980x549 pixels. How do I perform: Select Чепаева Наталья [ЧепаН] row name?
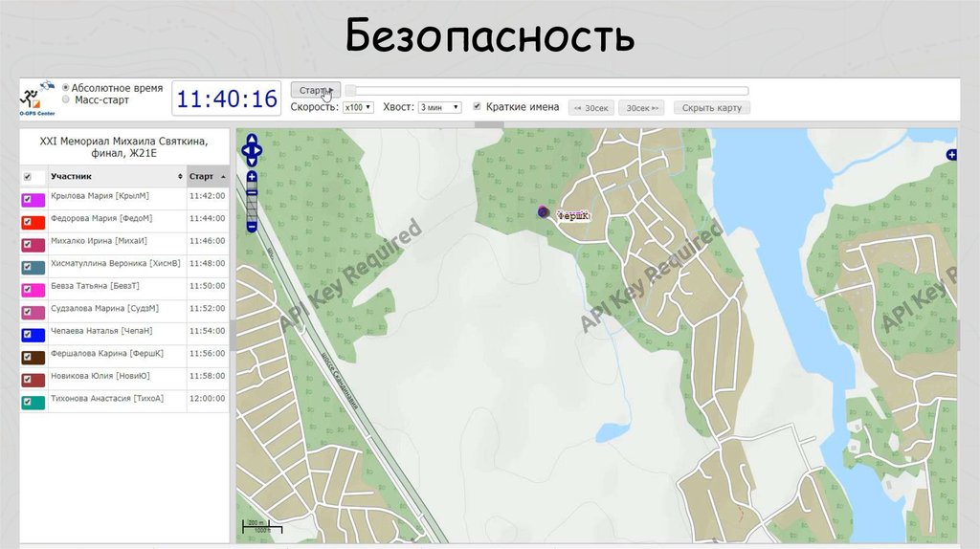(x=101, y=331)
